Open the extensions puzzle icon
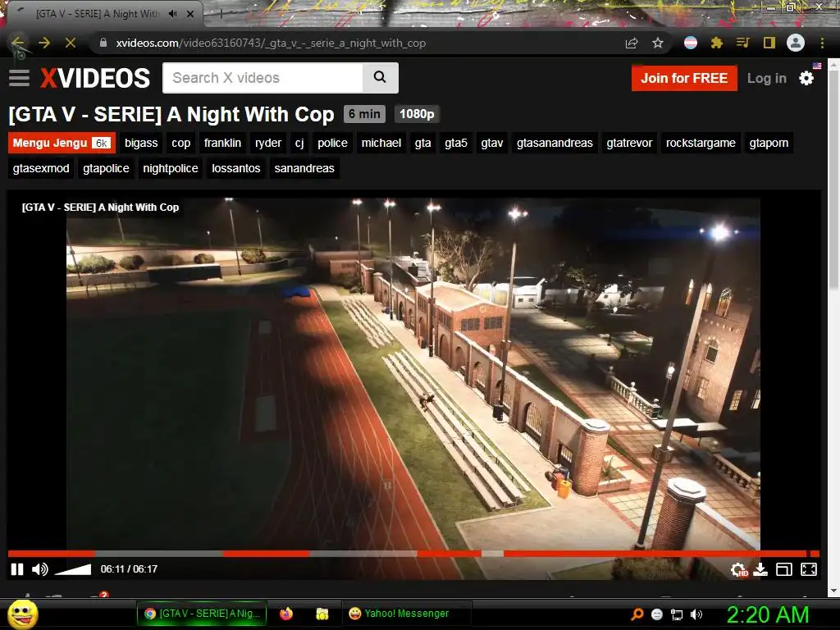840x630 pixels. coord(716,43)
